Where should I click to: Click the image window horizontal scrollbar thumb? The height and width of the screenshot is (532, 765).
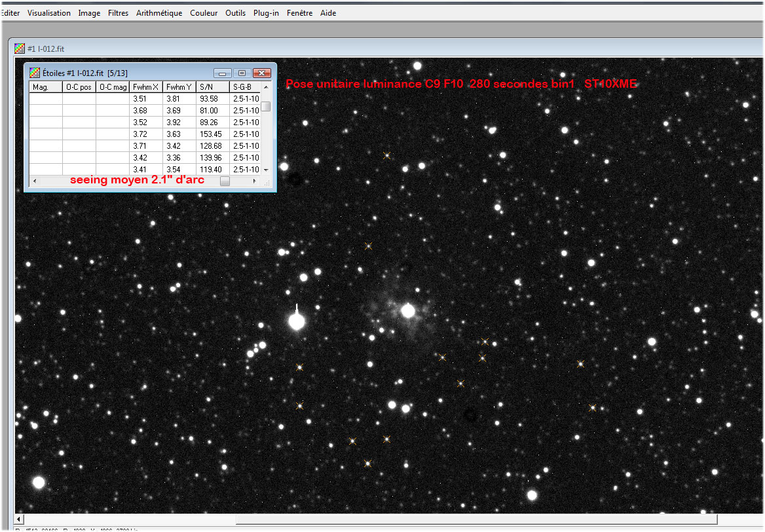477,519
